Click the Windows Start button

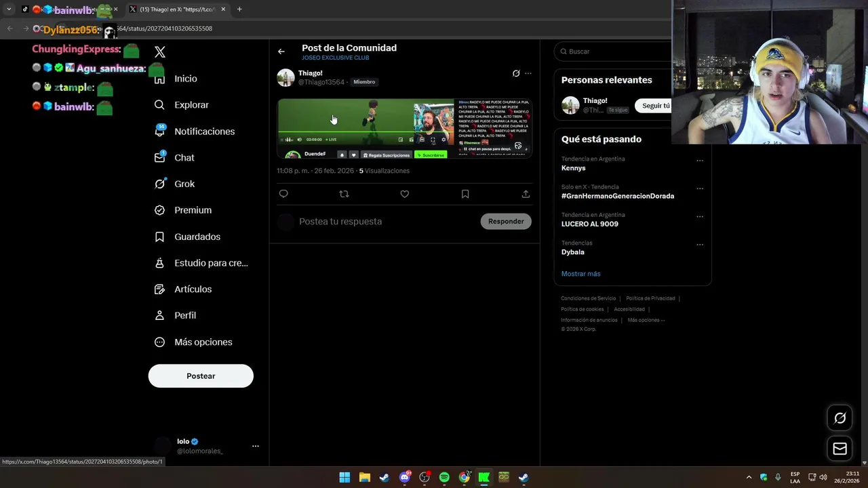[x=344, y=477]
